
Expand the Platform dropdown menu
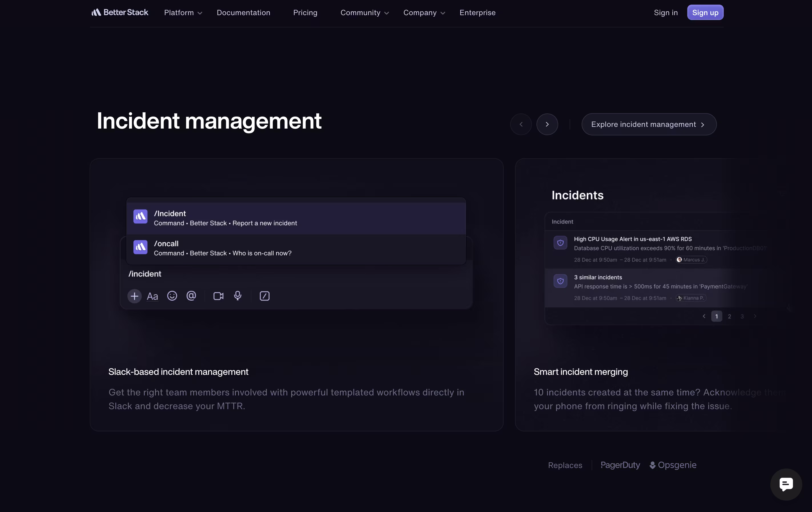(183, 13)
